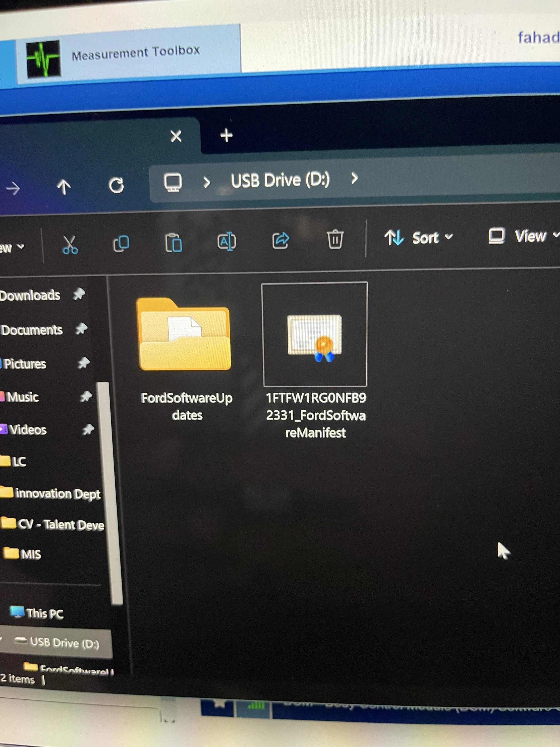Image resolution: width=560 pixels, height=747 pixels.
Task: Click the 1FTFW1RG0NFB92331_FordSoftwareManifest file name
Action: coord(316,415)
